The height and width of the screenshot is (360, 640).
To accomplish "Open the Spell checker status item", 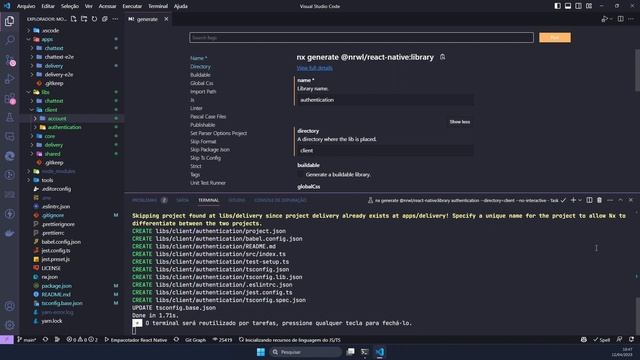I will (x=601, y=340).
